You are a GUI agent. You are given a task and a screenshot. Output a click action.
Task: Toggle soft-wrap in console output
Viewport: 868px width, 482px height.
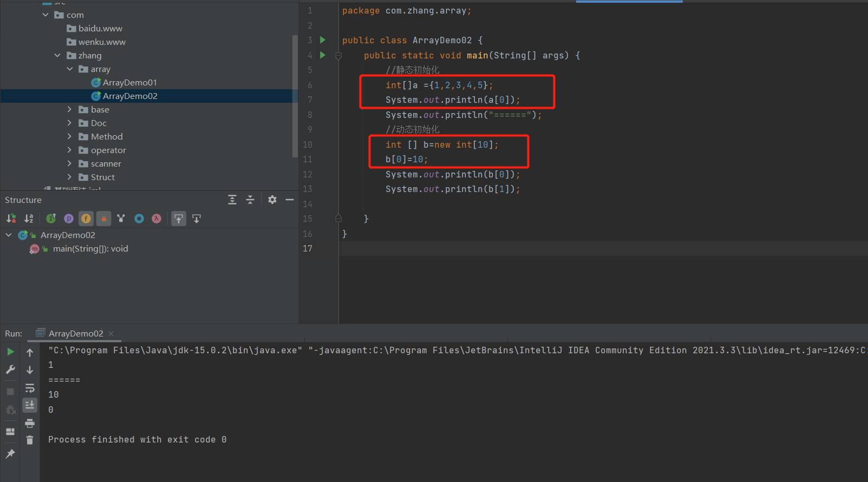[30, 388]
